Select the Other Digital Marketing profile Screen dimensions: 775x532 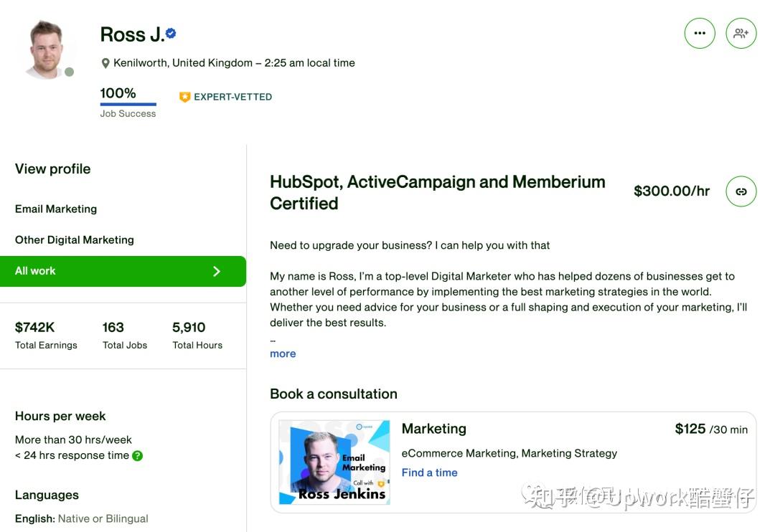pos(75,239)
